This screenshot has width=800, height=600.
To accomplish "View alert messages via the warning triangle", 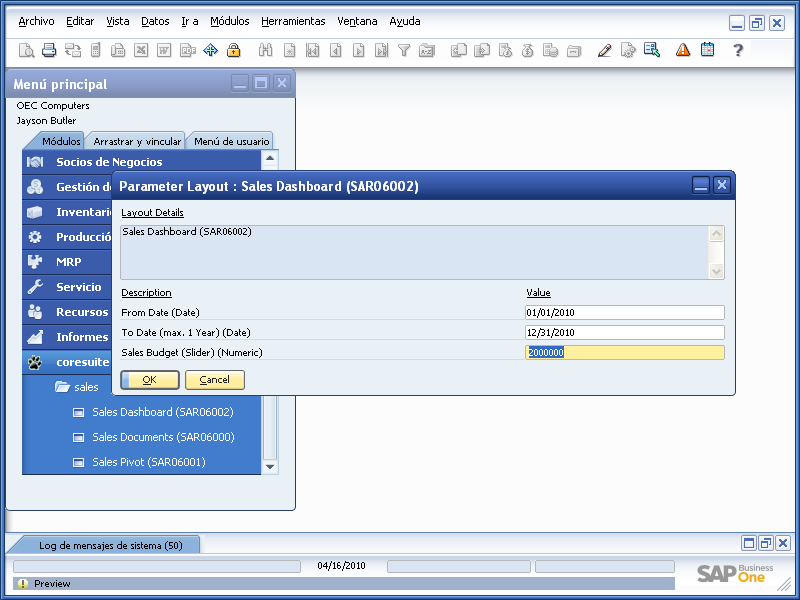I will [x=682, y=48].
